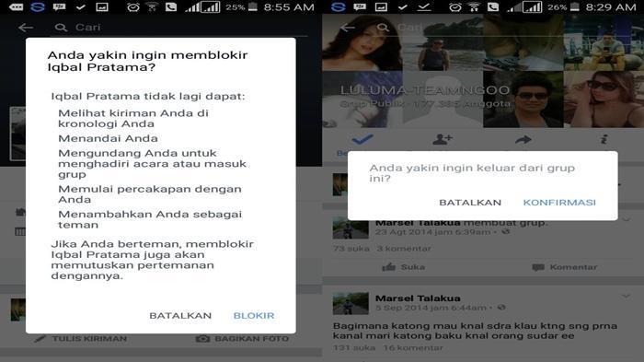This screenshot has width=644, height=362.
Task: Expand post options chevron on group creation post
Action: [626, 219]
